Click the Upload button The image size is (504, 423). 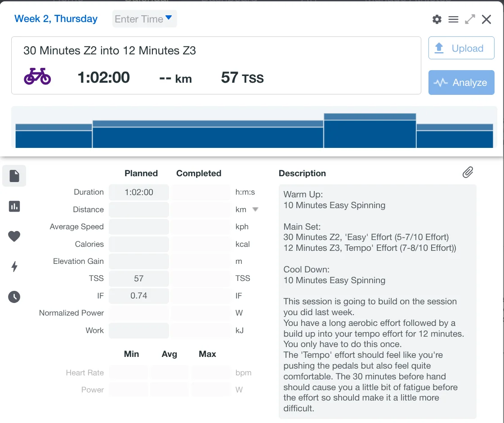pos(461,48)
